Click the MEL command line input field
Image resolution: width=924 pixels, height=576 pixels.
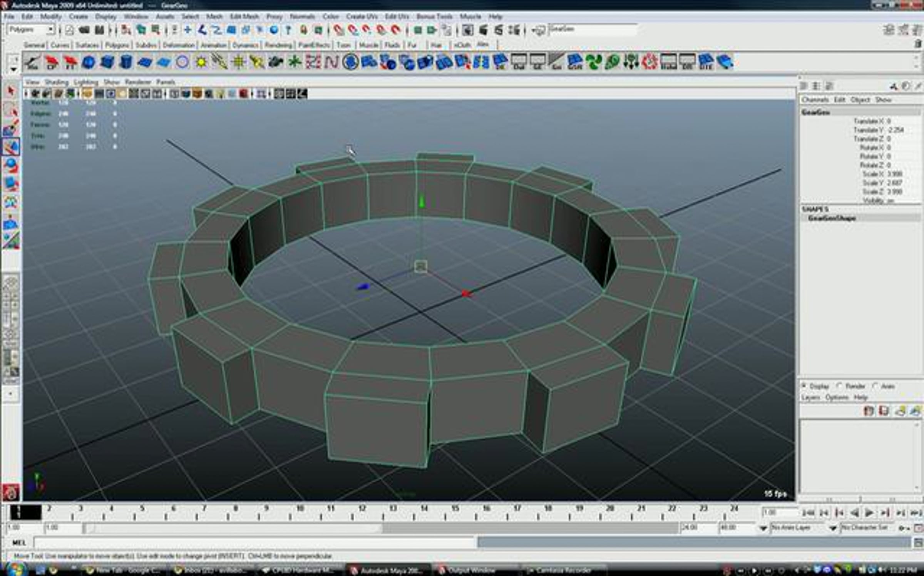tap(255, 543)
